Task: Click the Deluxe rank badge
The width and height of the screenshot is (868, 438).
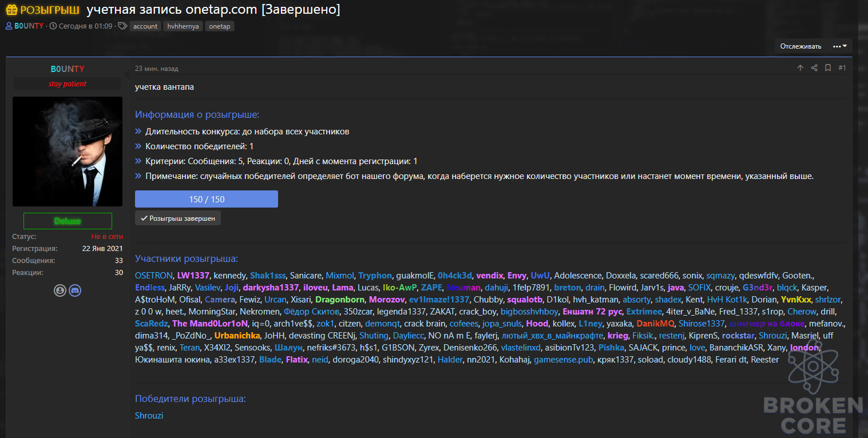Action: point(68,221)
